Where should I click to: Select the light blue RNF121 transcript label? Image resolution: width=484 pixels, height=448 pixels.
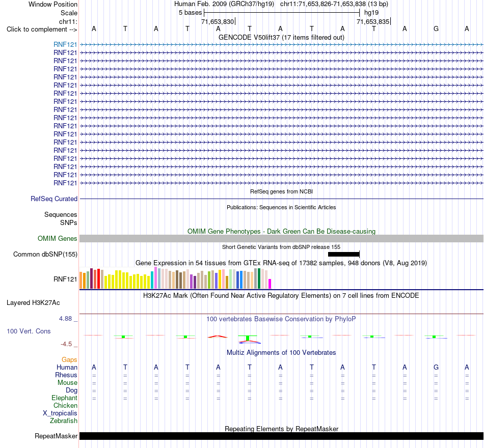click(x=65, y=44)
